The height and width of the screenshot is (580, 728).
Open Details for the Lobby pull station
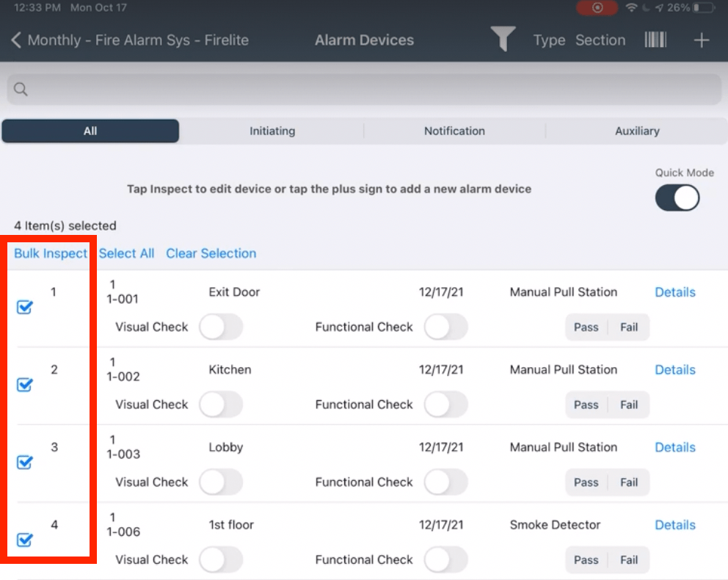[x=674, y=447]
